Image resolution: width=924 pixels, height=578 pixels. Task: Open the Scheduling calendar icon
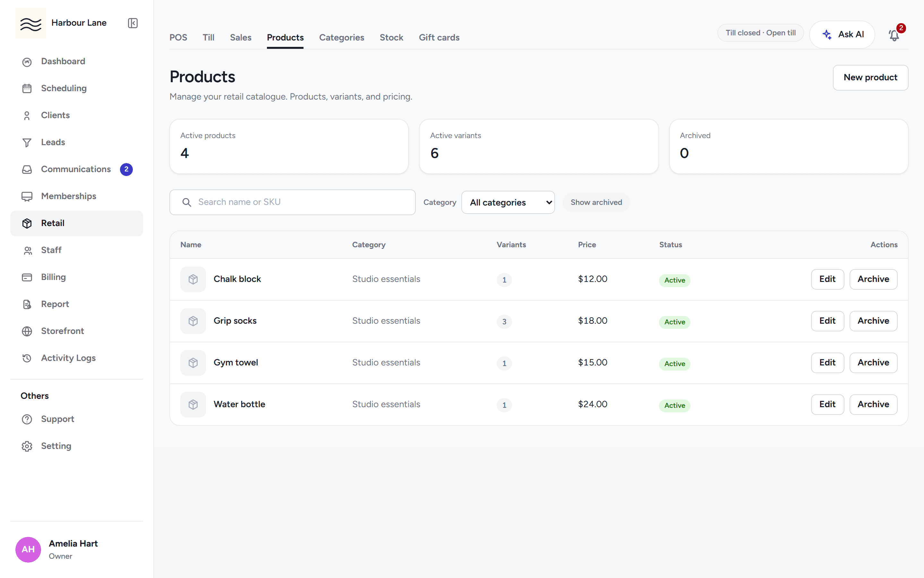pyautogui.click(x=27, y=89)
